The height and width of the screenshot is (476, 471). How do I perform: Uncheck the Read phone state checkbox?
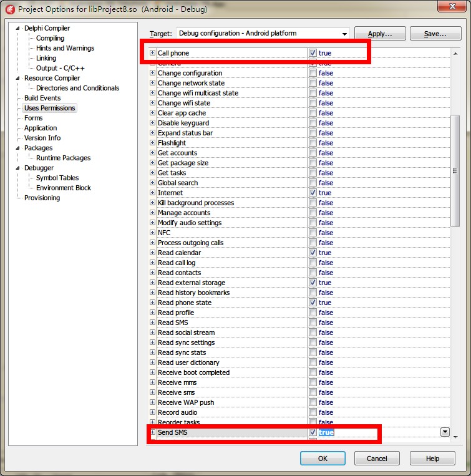tap(313, 303)
